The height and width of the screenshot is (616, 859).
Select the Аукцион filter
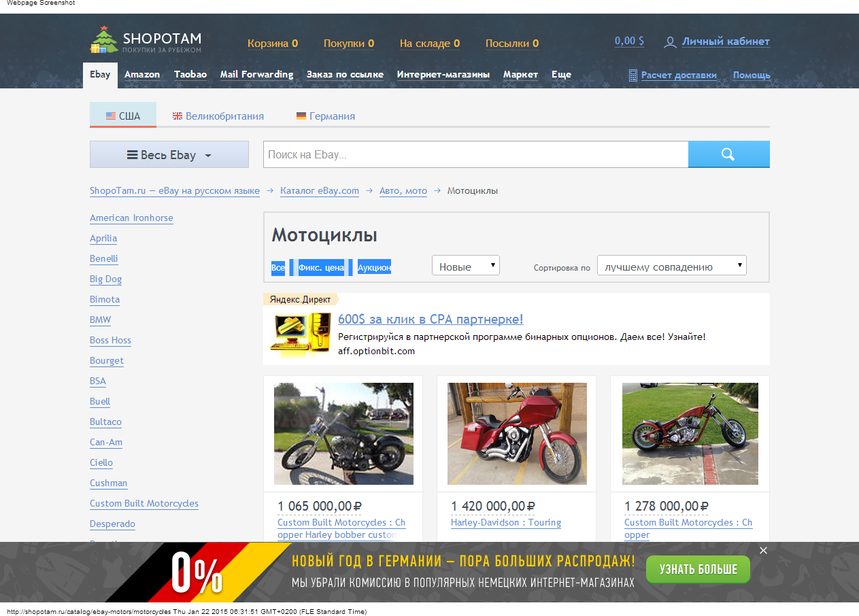coord(374,268)
